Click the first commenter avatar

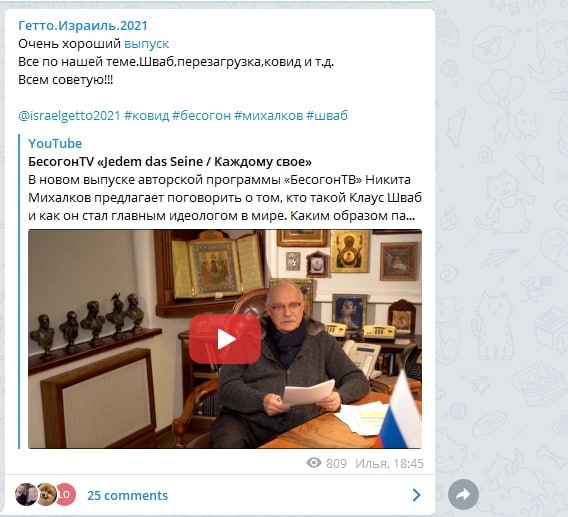pyautogui.click(x=26, y=494)
